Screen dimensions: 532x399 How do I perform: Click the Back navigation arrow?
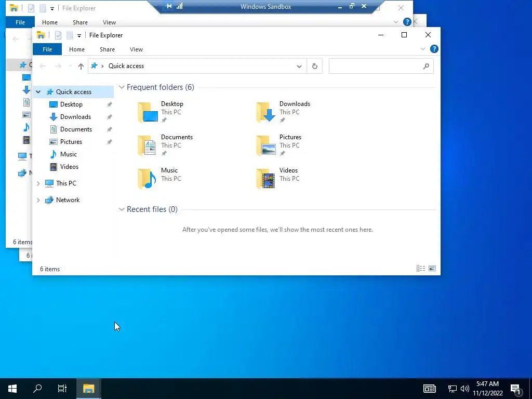(x=43, y=66)
